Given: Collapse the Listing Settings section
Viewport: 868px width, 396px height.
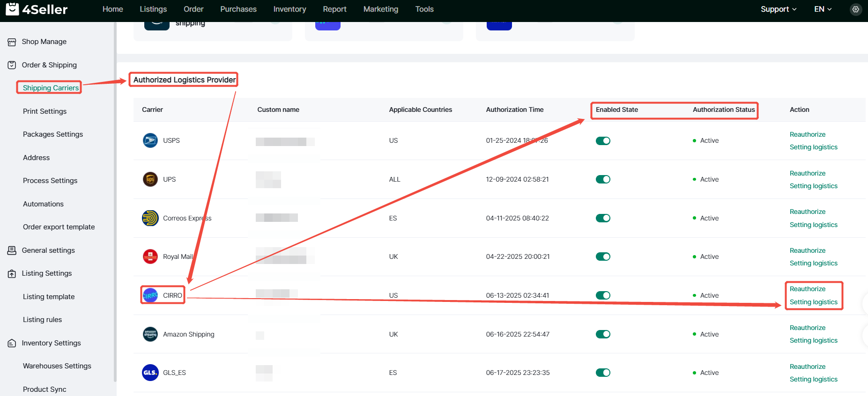Looking at the screenshot, I should click(47, 273).
